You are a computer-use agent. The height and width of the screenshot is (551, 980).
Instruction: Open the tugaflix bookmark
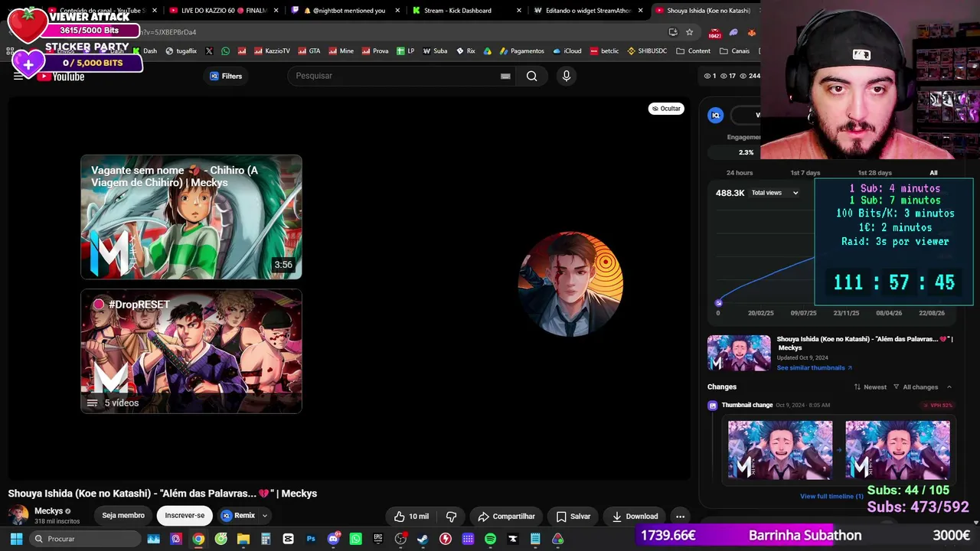[181, 51]
